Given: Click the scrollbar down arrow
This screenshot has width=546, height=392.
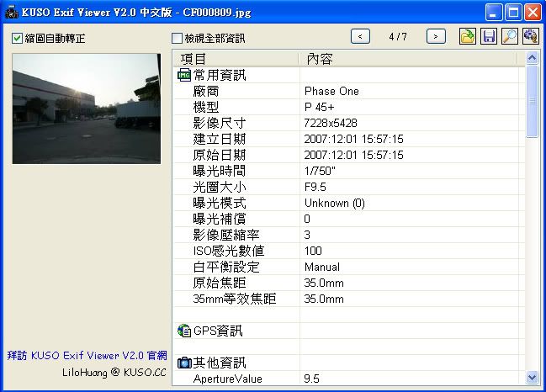Looking at the screenshot, I should [x=532, y=378].
